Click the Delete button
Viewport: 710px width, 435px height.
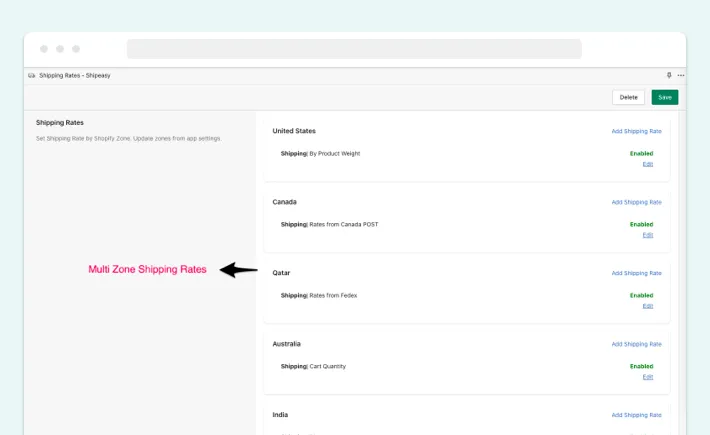click(x=628, y=97)
